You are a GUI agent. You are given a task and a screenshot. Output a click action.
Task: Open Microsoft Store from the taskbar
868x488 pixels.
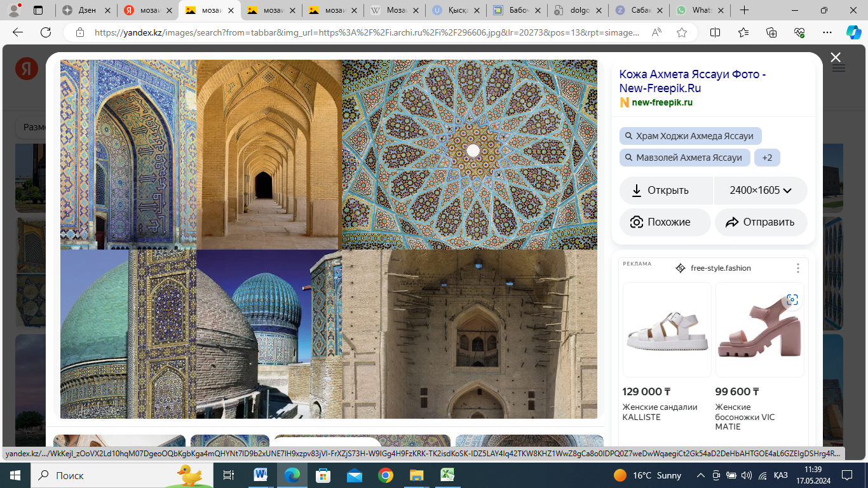tap(323, 475)
